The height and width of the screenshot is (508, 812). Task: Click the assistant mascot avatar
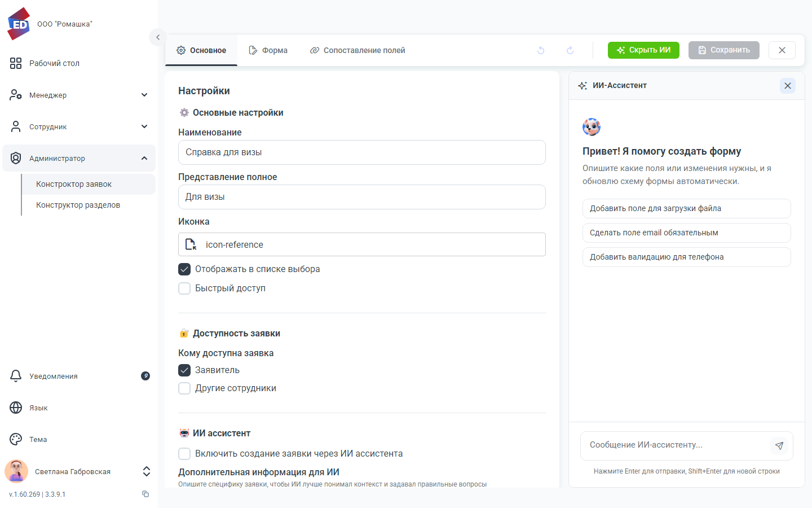coord(592,127)
